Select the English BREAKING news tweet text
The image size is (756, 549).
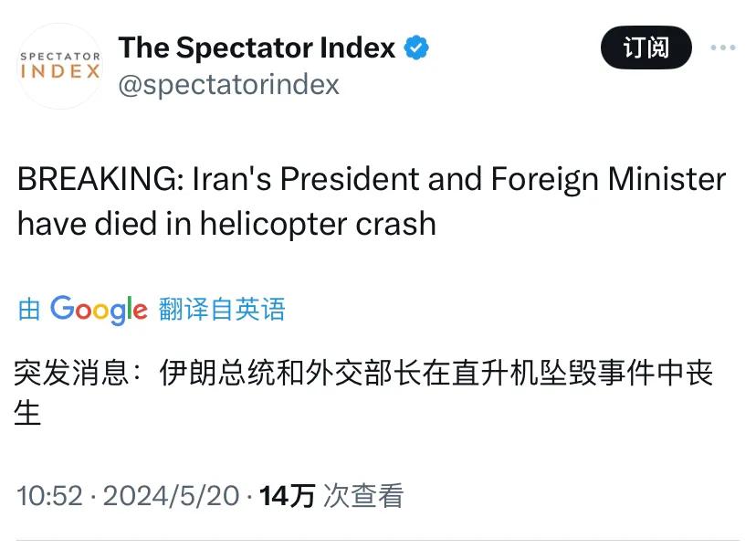click(365, 201)
